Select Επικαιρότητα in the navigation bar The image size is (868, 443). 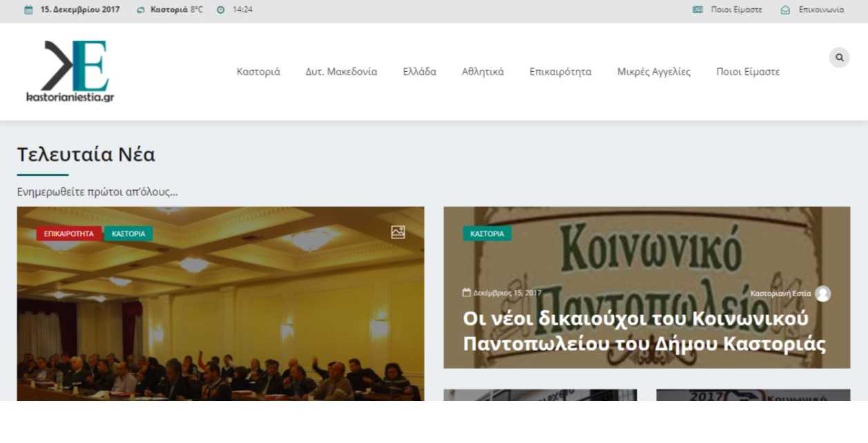pos(560,72)
